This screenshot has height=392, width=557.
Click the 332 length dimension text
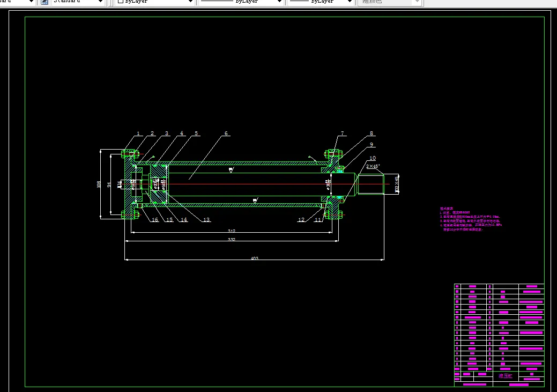tap(231, 240)
